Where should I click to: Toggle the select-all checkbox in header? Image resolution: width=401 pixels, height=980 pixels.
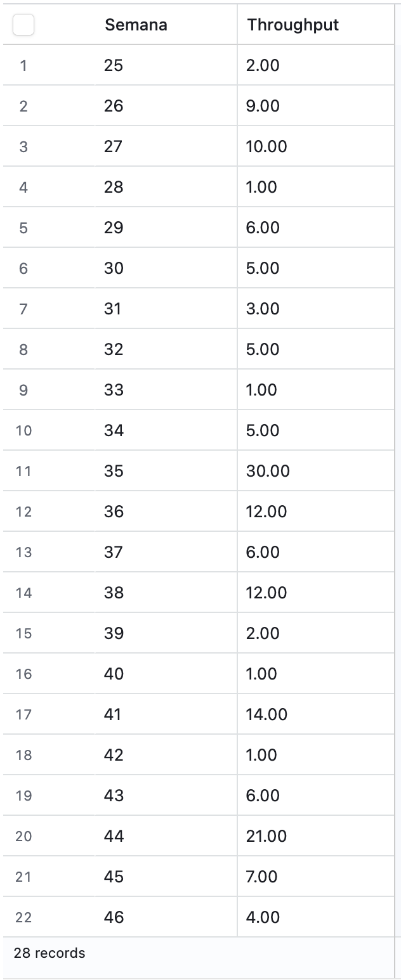click(x=23, y=25)
